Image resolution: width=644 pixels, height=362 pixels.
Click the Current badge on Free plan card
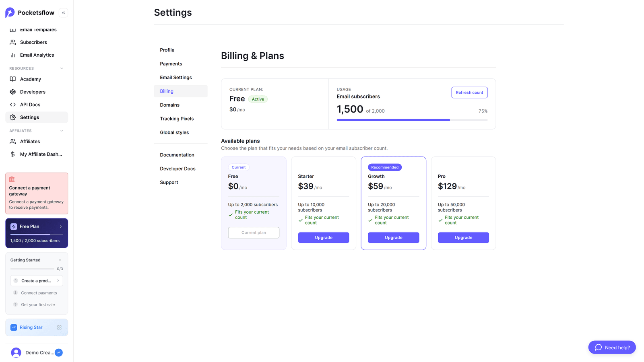[x=239, y=167]
